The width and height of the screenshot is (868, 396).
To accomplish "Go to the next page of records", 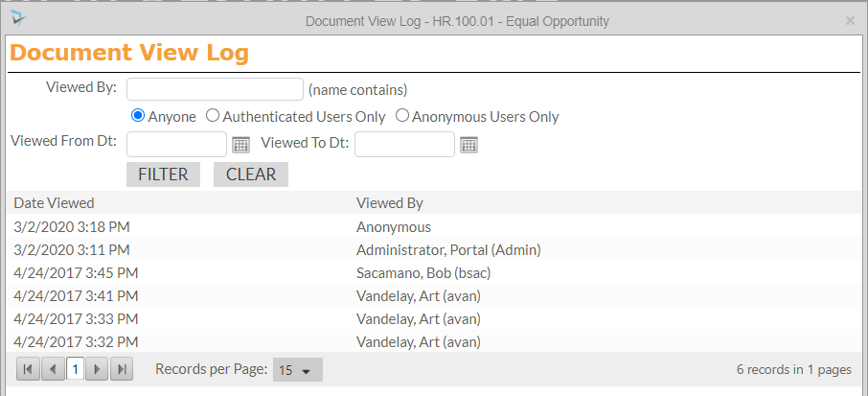I will tap(97, 369).
